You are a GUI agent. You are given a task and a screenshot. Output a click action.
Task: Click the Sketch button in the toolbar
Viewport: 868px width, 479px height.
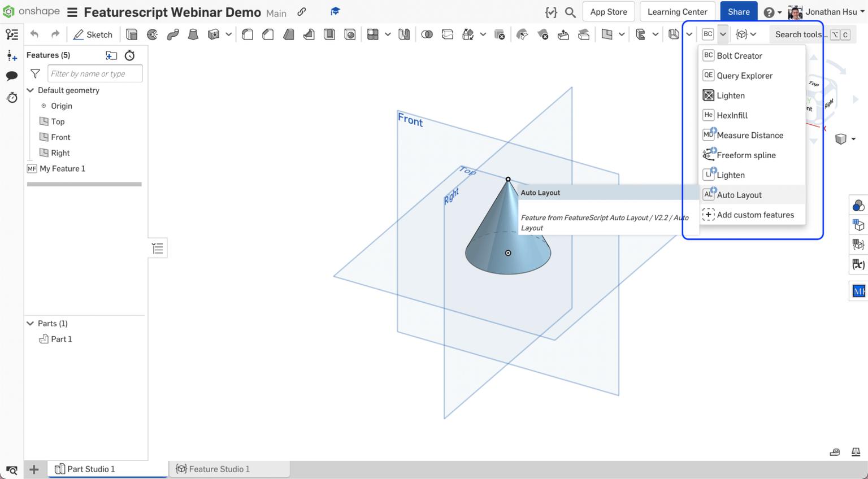click(93, 34)
